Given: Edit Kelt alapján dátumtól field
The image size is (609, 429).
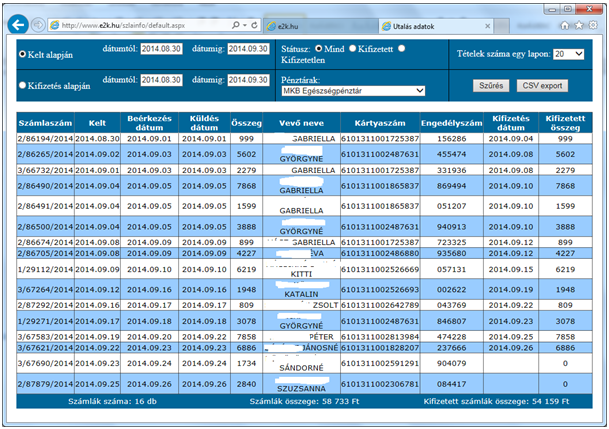Looking at the screenshot, I should [161, 49].
